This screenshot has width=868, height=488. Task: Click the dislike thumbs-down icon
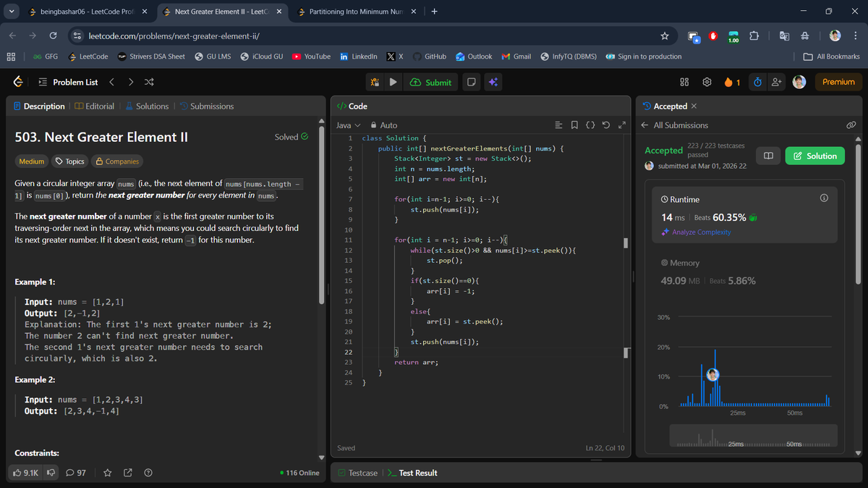51,473
